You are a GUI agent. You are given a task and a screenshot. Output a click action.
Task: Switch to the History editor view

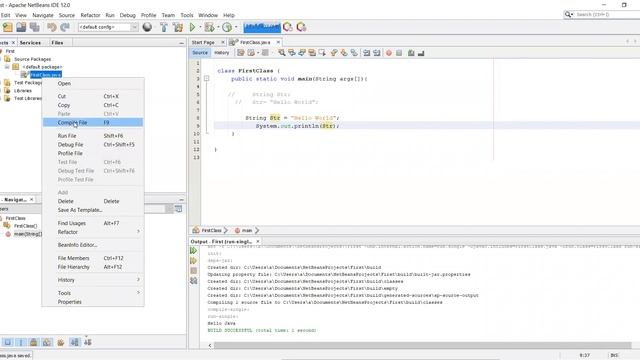point(222,53)
